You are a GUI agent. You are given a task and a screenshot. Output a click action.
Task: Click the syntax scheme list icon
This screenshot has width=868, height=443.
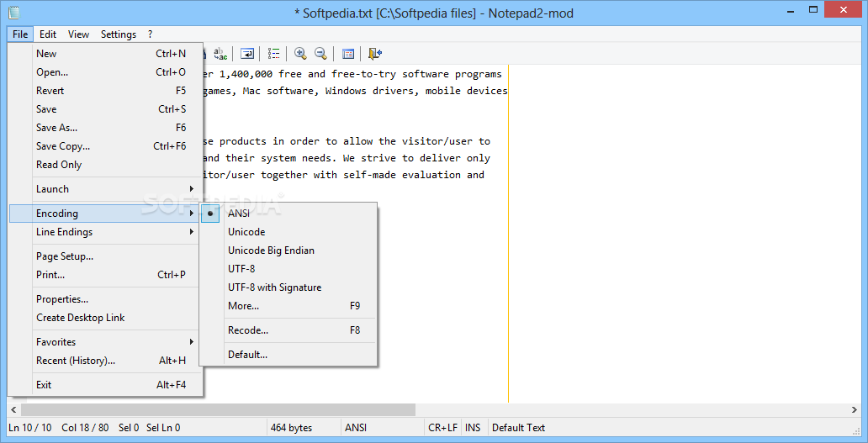pos(274,53)
